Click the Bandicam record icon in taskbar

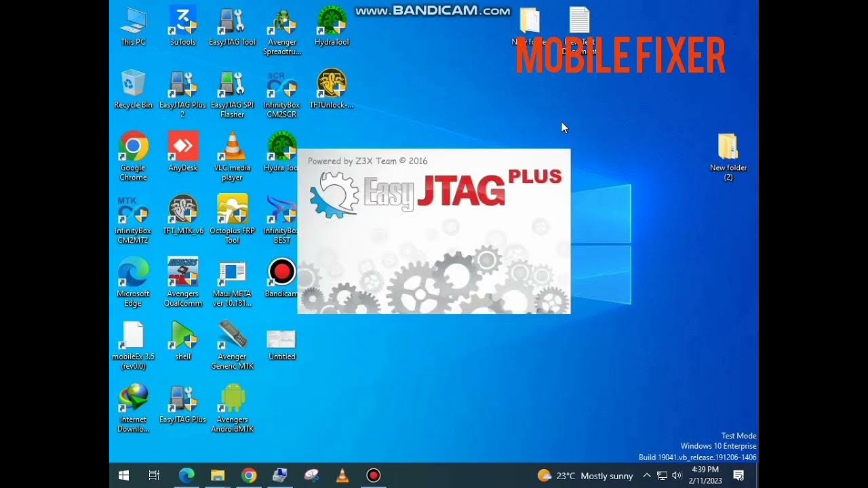pyautogui.click(x=374, y=476)
